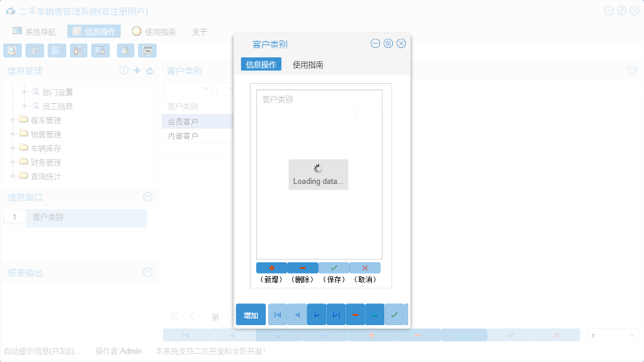Click the 删除 minus icon in the dialog
This screenshot has height=362, width=644.
(x=303, y=268)
